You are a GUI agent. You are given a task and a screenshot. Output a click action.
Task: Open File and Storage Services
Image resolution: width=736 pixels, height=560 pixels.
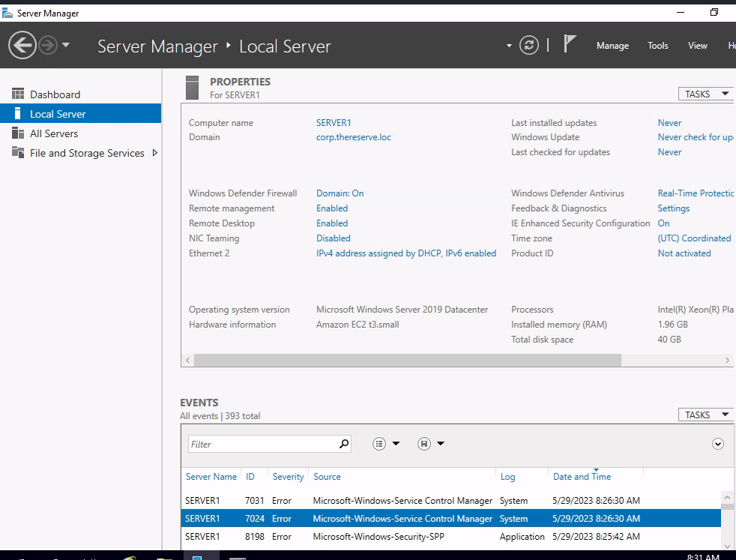[x=87, y=153]
